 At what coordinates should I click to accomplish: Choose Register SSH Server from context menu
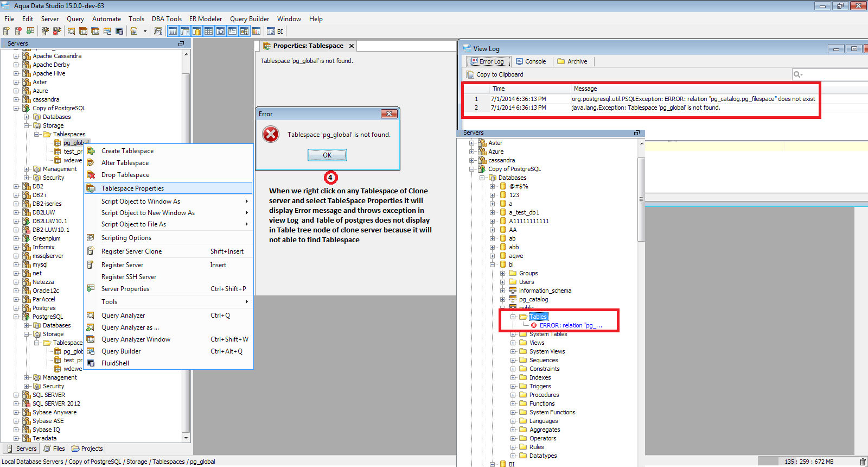[x=169, y=277]
